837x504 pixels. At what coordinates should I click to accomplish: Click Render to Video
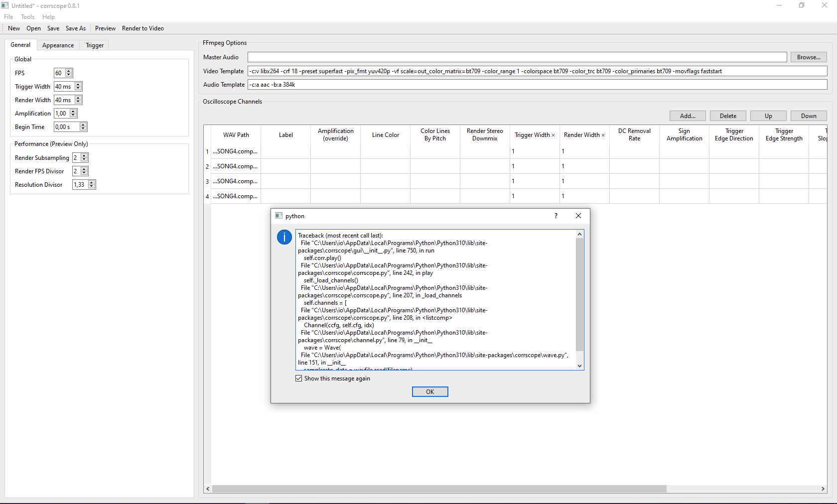coord(143,28)
